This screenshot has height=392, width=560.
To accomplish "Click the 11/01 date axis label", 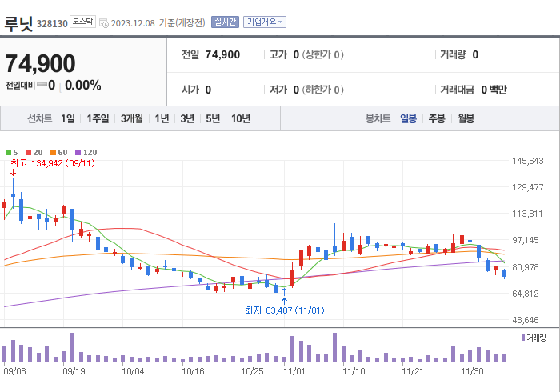I will point(294,371).
